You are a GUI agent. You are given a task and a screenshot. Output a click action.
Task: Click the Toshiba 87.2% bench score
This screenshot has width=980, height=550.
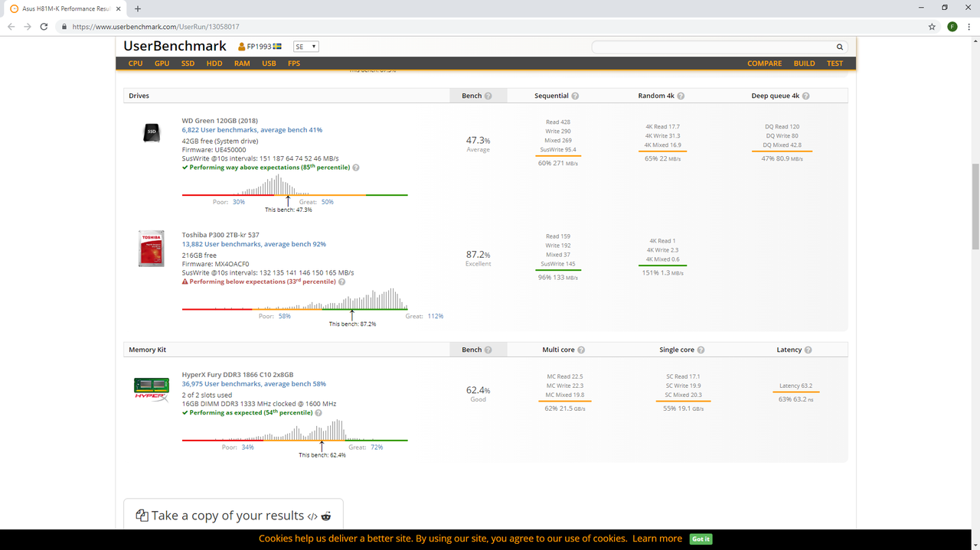[x=478, y=255]
